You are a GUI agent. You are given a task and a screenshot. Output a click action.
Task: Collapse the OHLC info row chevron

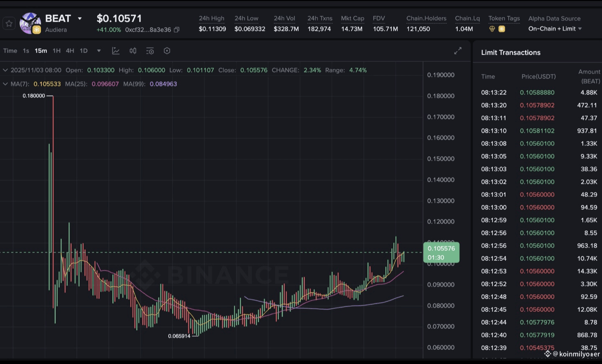5,70
